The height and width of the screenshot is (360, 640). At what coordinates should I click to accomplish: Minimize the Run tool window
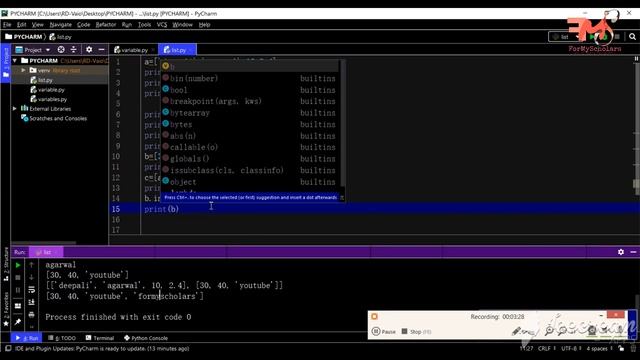click(x=633, y=252)
